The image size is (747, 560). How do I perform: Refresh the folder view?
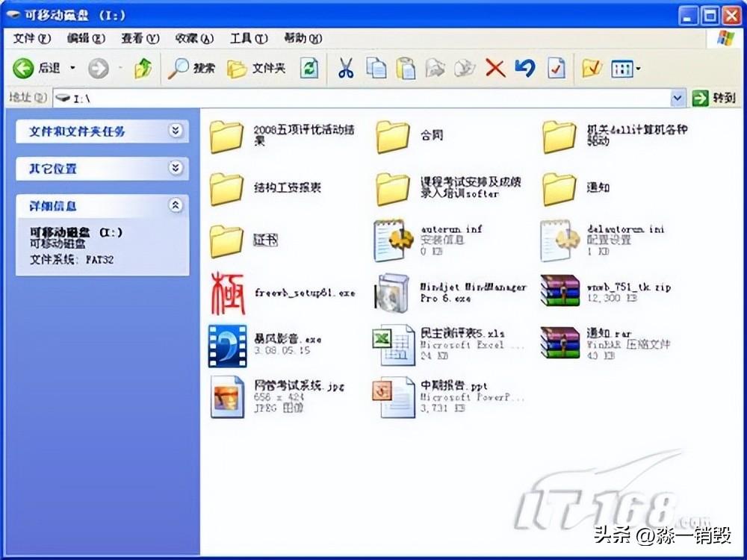(x=309, y=68)
